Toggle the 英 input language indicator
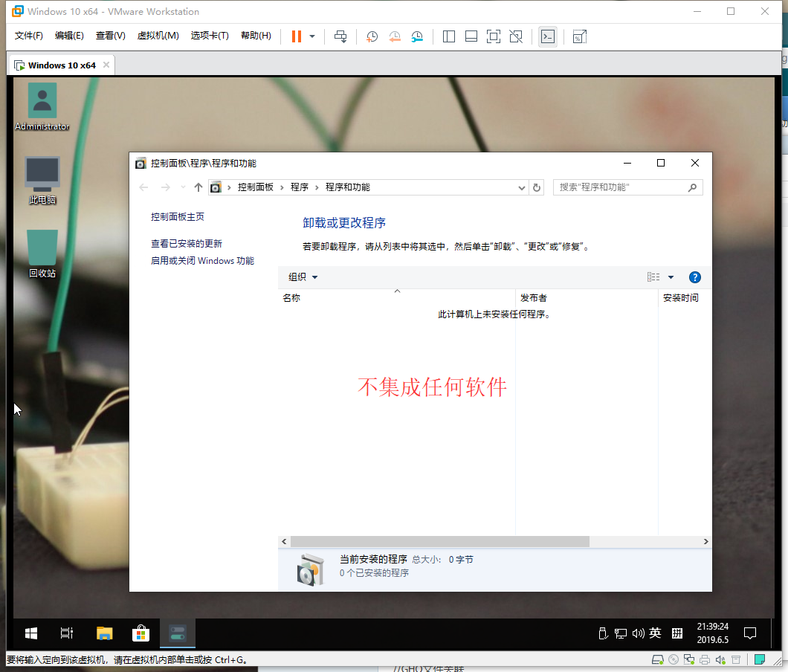Image resolution: width=788 pixels, height=672 pixels. click(655, 633)
